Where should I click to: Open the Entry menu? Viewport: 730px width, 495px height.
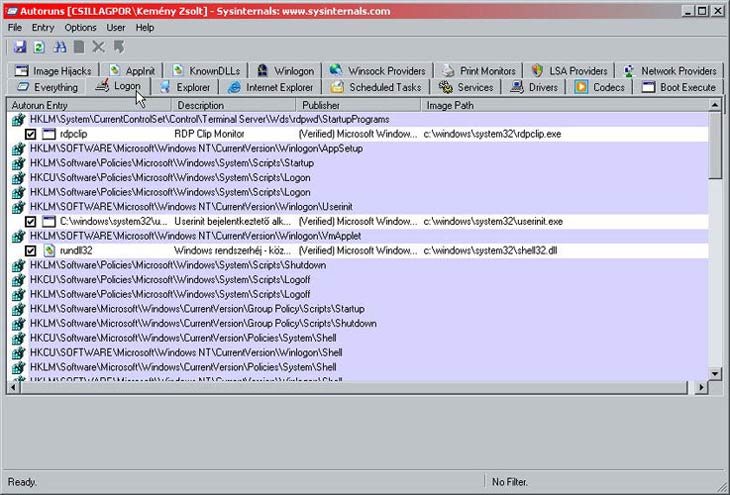tap(42, 28)
